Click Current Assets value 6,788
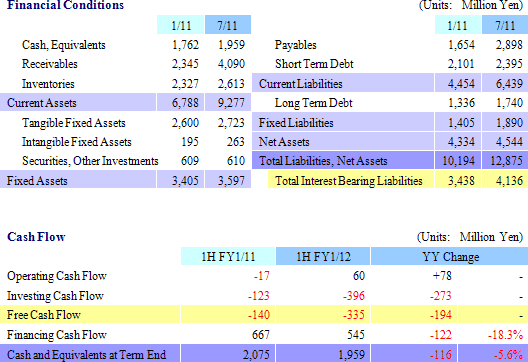The height and width of the screenshot is (362, 528). coord(185,103)
